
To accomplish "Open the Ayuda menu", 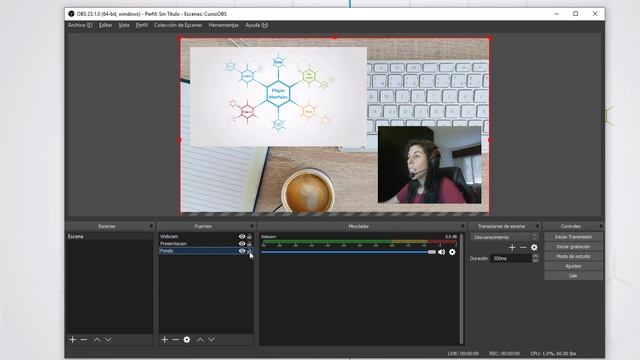I will [x=257, y=25].
